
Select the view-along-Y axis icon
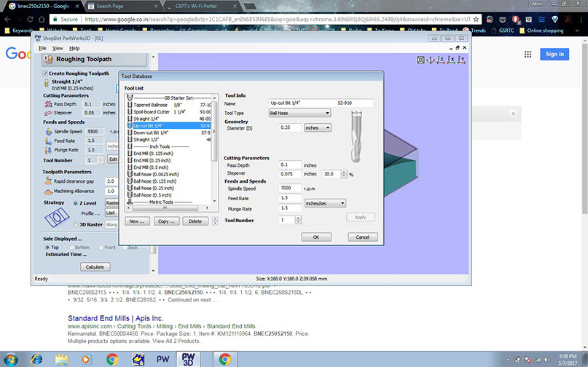click(461, 60)
